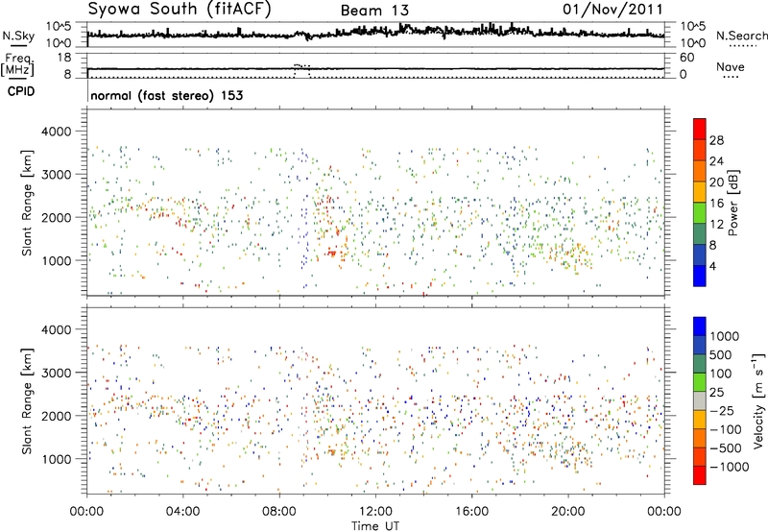Viewport: 768px width, 532px height.
Task: Pick the red top segment of Power colorbar
Action: (x=700, y=129)
